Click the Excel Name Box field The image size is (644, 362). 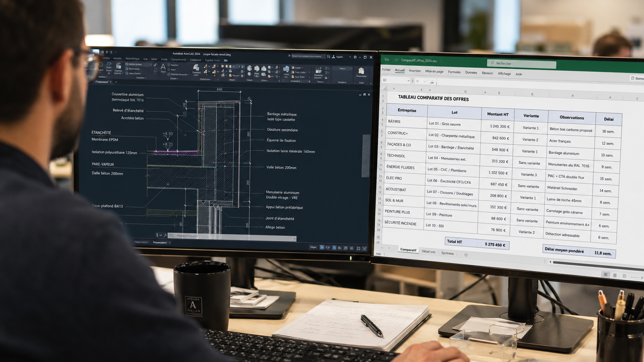pyautogui.click(x=396, y=80)
